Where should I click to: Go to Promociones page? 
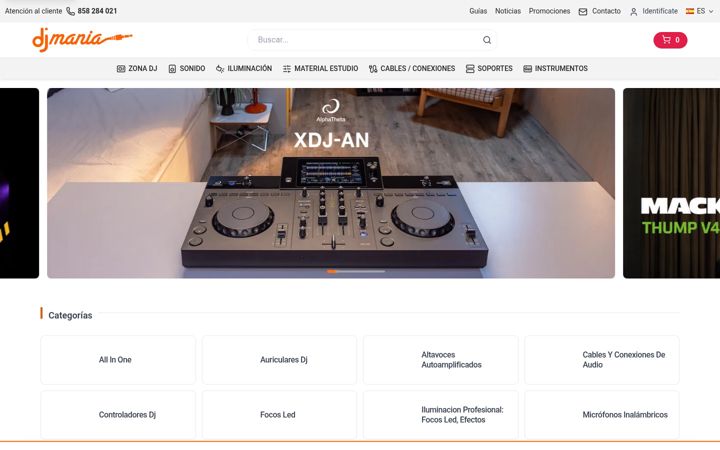coord(549,11)
